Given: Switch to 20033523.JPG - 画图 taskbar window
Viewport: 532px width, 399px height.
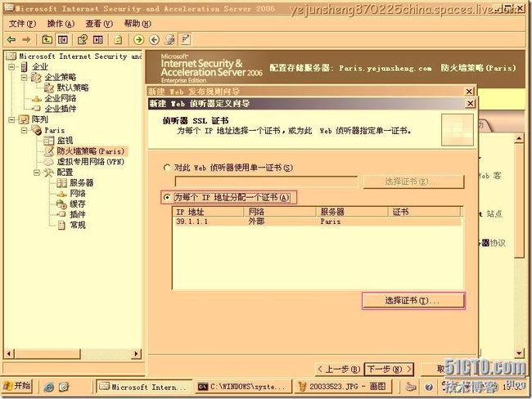Looking at the screenshot, I should [x=344, y=387].
